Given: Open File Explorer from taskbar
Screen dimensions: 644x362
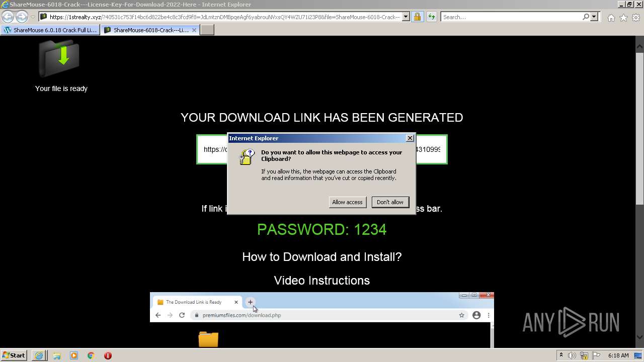Looking at the screenshot, I should pyautogui.click(x=57, y=355).
